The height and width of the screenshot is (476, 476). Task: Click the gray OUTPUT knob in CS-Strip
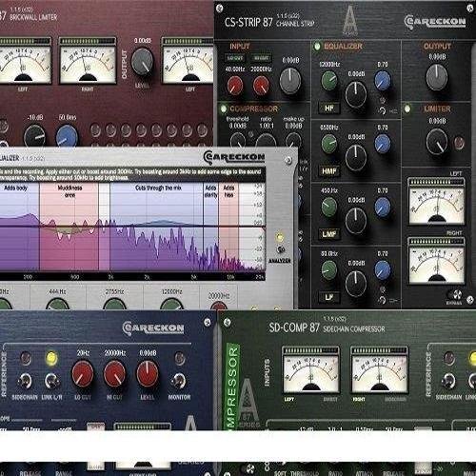pos(437,77)
